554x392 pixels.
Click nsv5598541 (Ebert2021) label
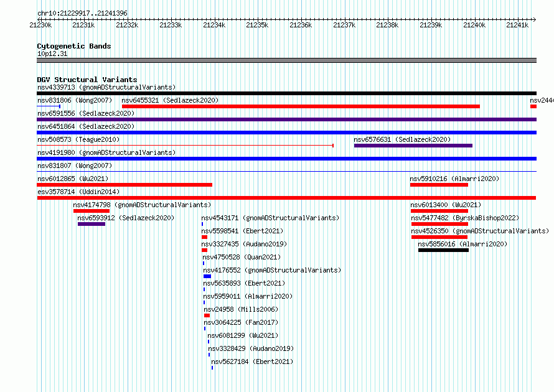(242, 231)
